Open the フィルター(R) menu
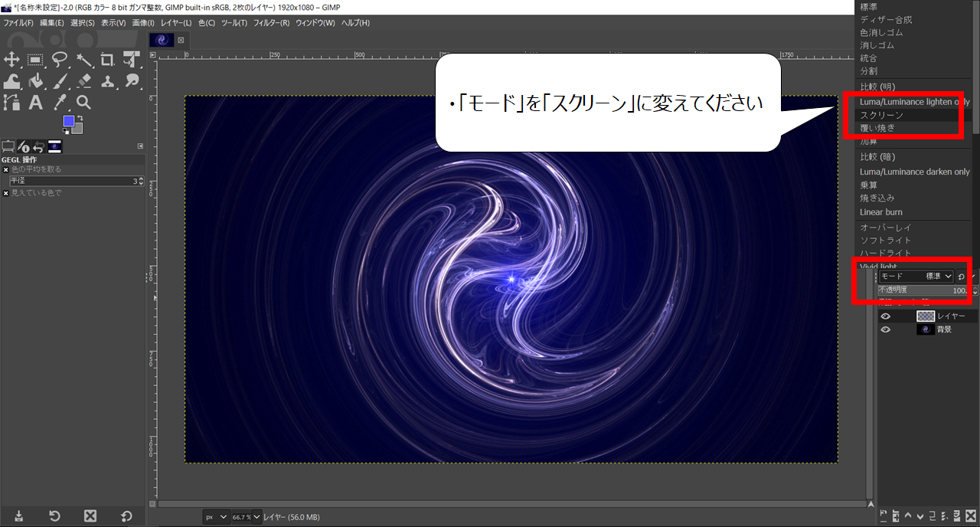The width and height of the screenshot is (980, 527). pyautogui.click(x=271, y=23)
